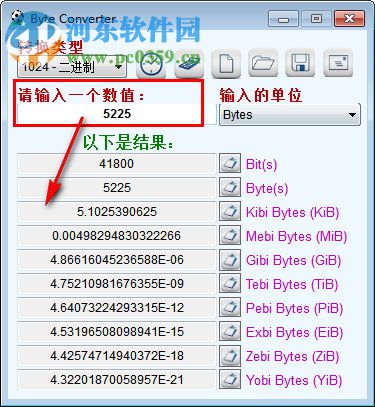Image resolution: width=375 pixels, height=407 pixels.
Task: Click the 以下是结果 heading
Action: click(x=128, y=142)
